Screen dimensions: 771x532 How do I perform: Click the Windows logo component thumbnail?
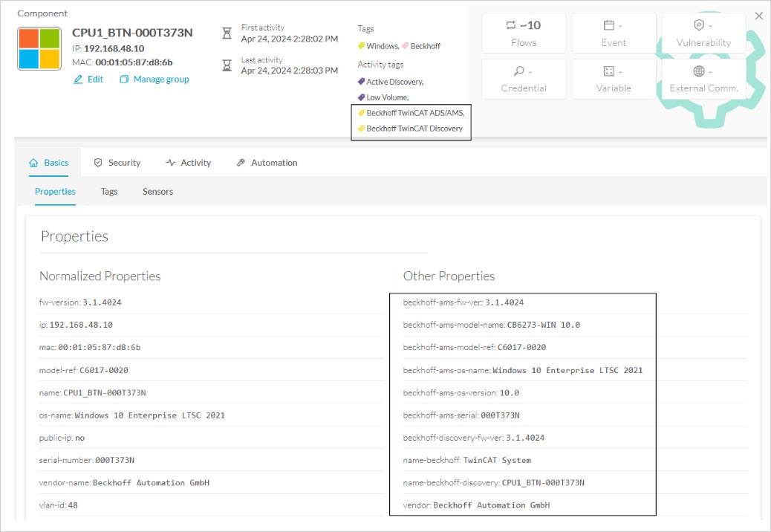pos(39,49)
